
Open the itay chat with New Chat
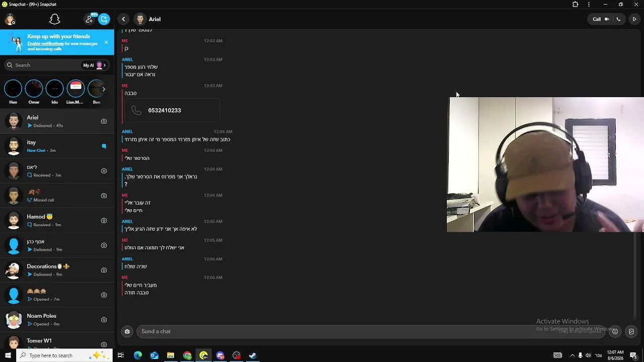click(x=57, y=146)
